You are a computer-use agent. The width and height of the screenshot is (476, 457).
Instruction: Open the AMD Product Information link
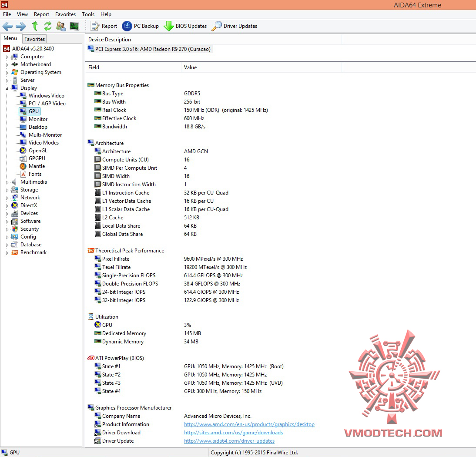(249, 424)
